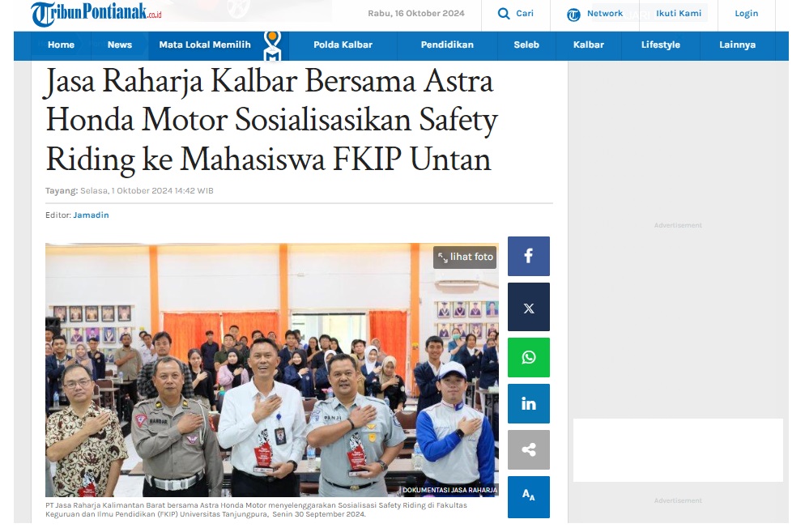Click the Login link
The width and height of the screenshot is (805, 532).
(746, 13)
